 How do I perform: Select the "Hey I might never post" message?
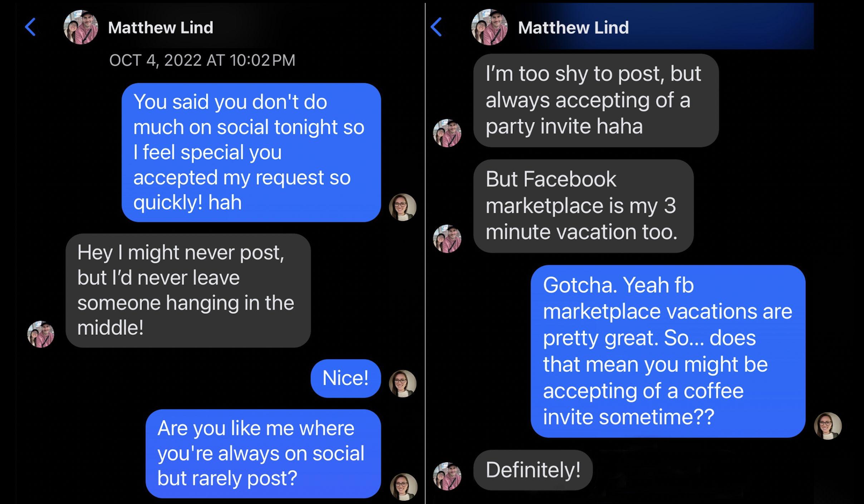coord(188,290)
